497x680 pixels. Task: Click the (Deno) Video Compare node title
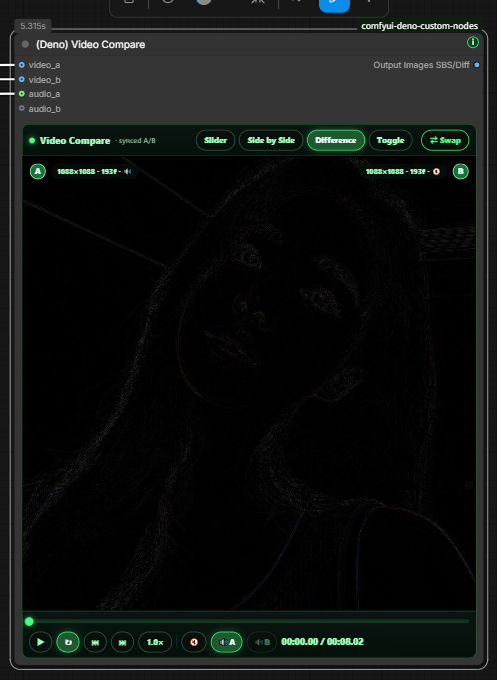click(x=90, y=44)
